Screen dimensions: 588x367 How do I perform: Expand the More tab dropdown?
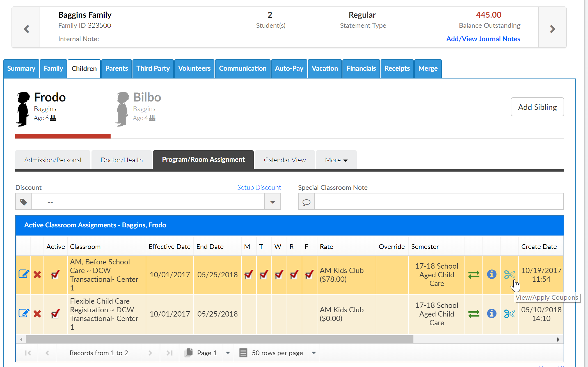click(x=336, y=160)
